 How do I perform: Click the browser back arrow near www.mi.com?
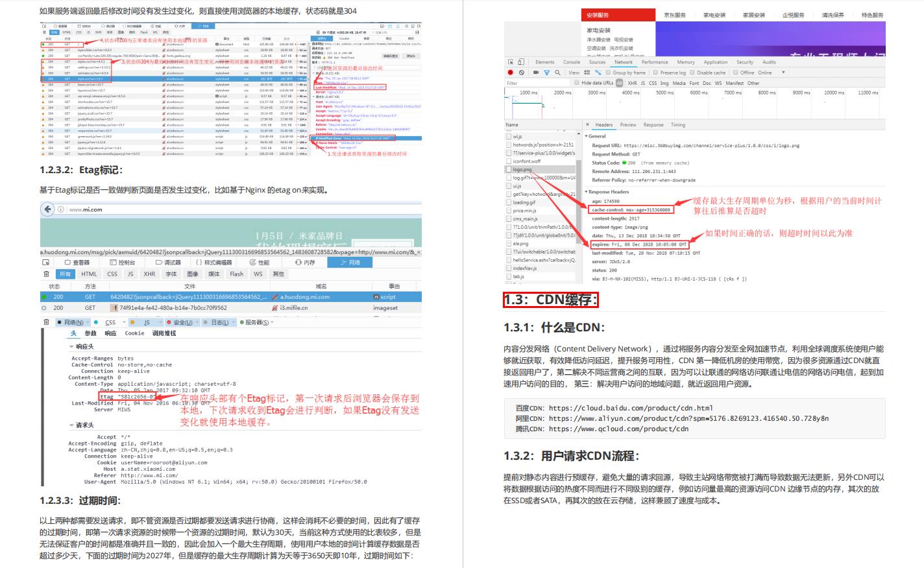(47, 209)
